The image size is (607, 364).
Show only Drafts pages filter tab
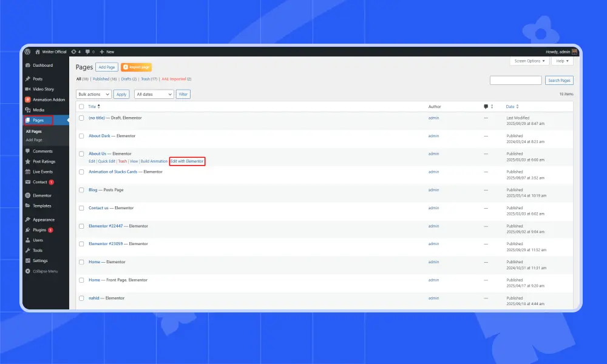pos(126,79)
